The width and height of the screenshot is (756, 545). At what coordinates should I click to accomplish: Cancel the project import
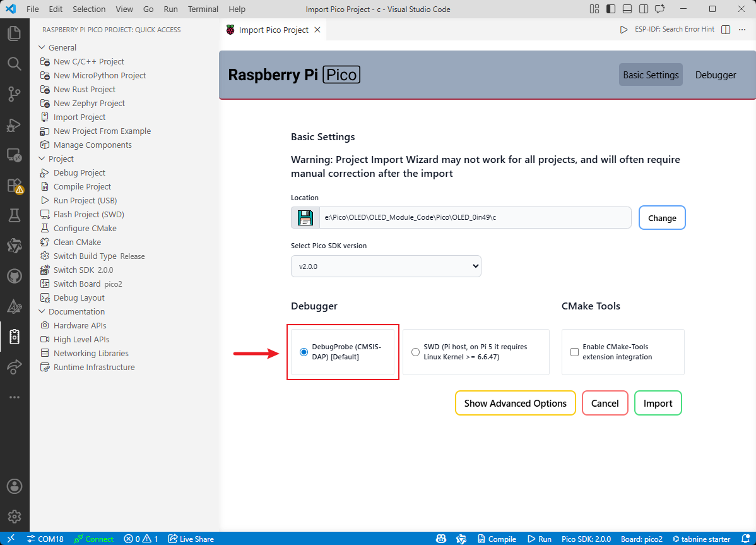coord(605,403)
